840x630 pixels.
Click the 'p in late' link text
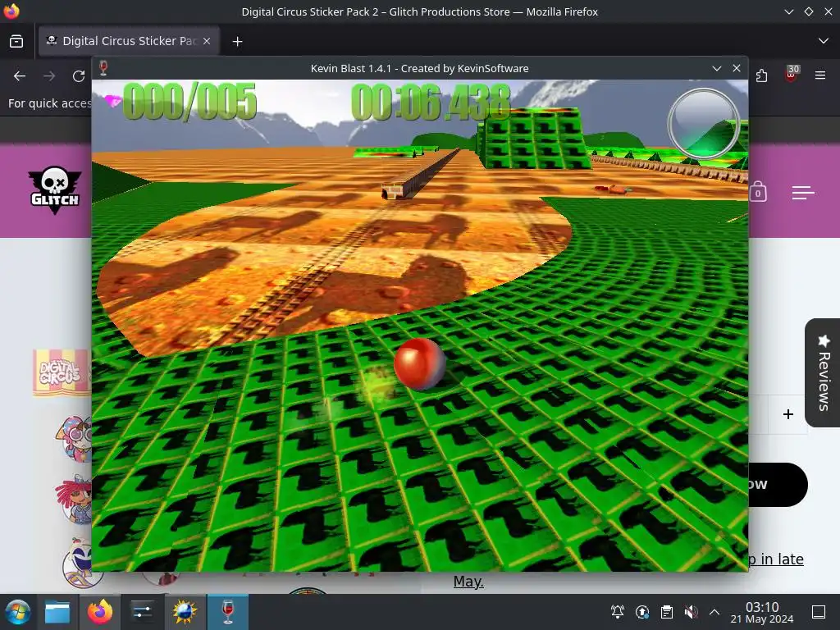coord(776,559)
